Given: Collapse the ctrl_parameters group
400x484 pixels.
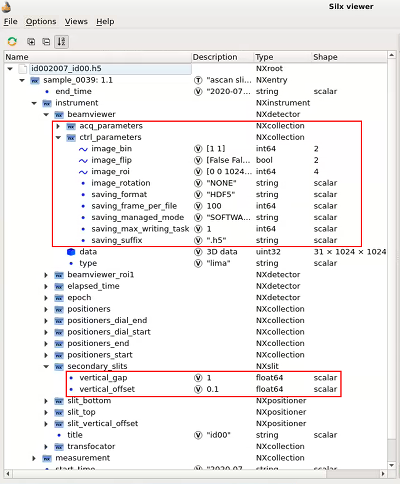Looking at the screenshot, I should click(x=58, y=137).
